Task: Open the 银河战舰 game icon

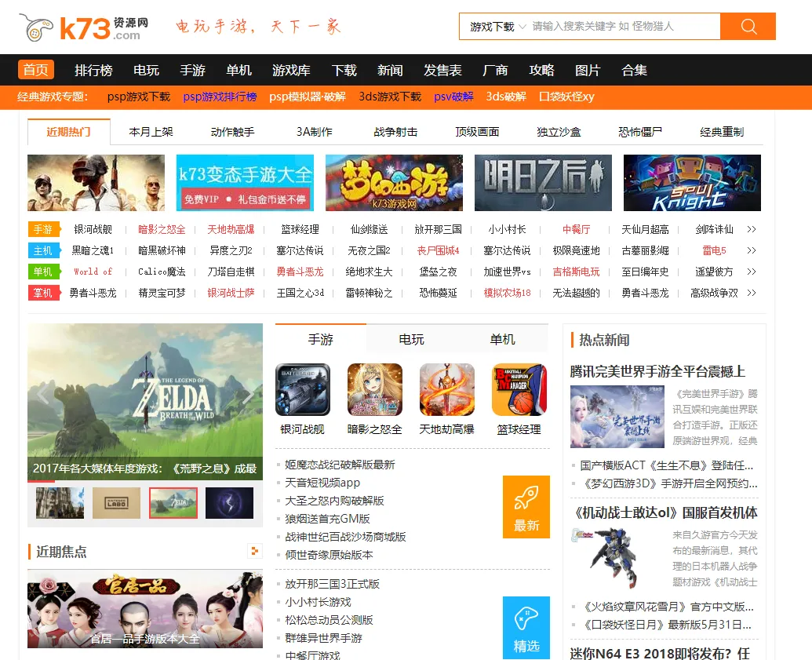Action: [x=302, y=389]
